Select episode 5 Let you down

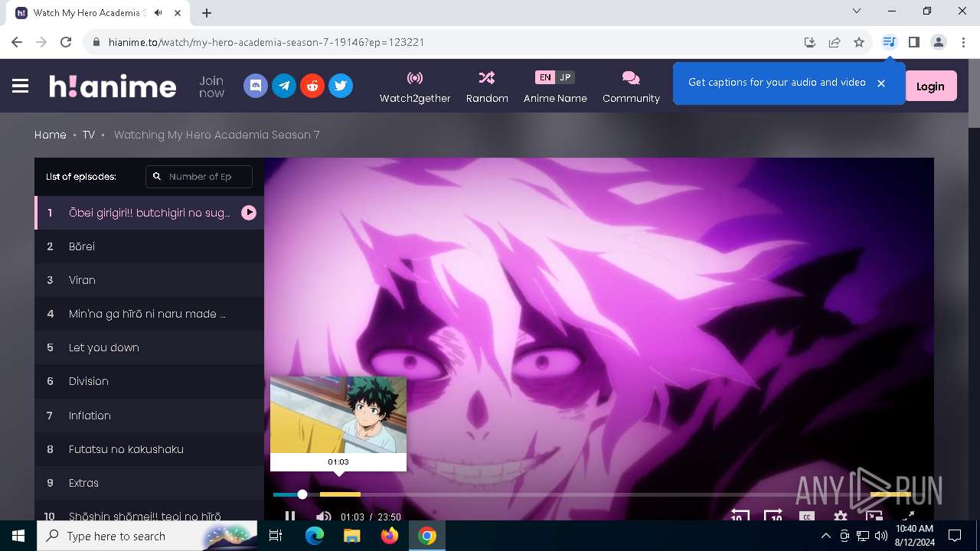pyautogui.click(x=149, y=347)
